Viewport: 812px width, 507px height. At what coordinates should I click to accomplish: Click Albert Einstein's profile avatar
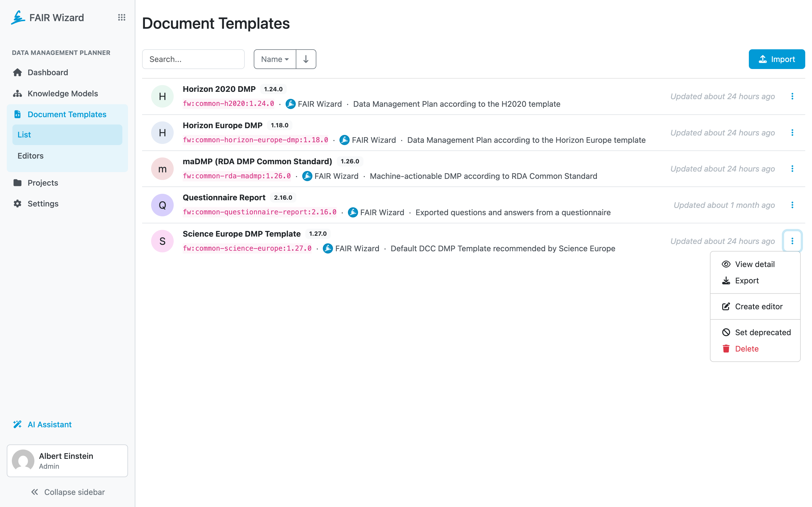pyautogui.click(x=23, y=461)
